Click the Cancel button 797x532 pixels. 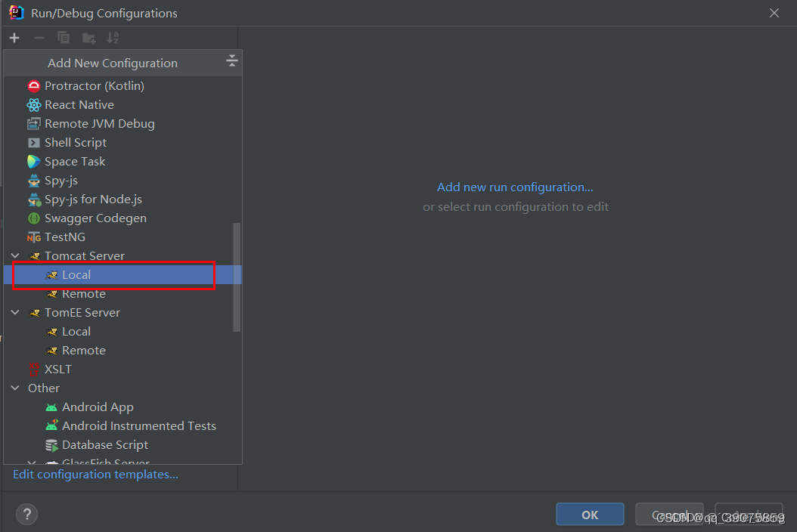point(669,514)
